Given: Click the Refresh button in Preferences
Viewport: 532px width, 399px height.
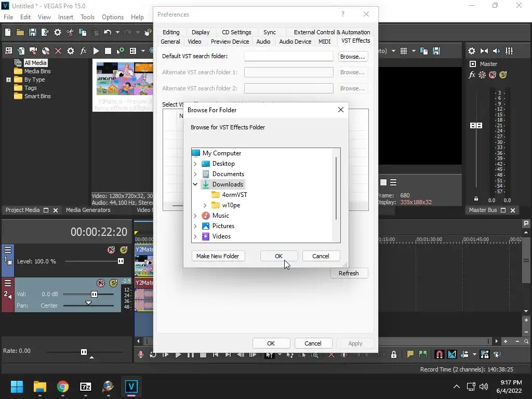Looking at the screenshot, I should pyautogui.click(x=349, y=273).
